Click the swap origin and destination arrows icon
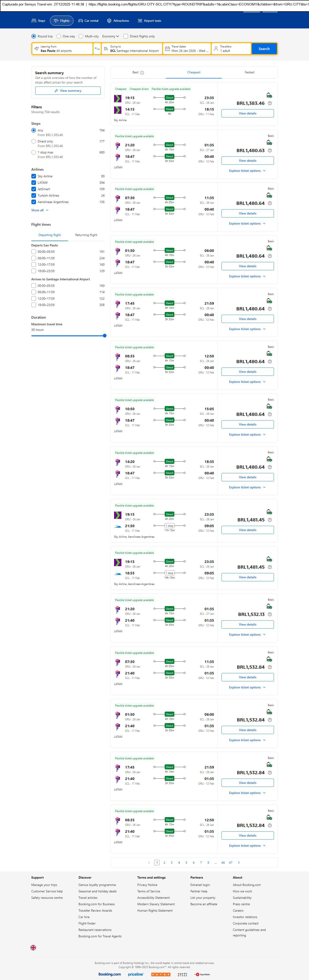This screenshot has width=309, height=980. point(97,49)
